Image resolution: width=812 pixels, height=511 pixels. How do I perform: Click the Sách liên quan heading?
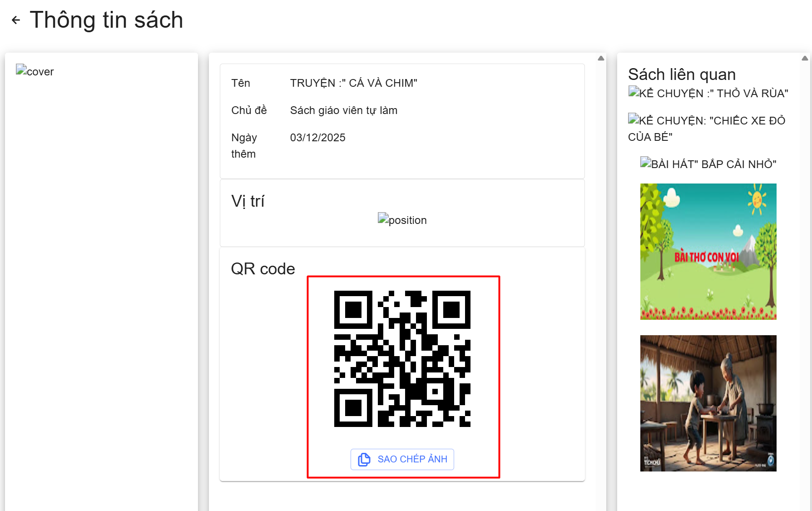coord(681,74)
